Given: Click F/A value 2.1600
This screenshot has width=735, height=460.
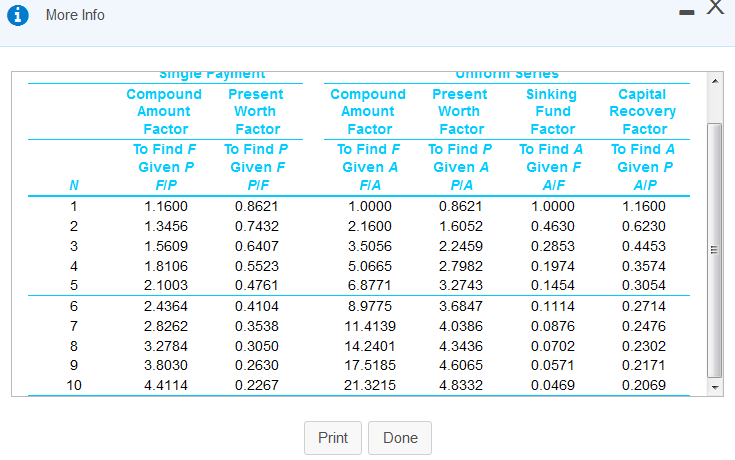Looking at the screenshot, I should pyautogui.click(x=370, y=226).
